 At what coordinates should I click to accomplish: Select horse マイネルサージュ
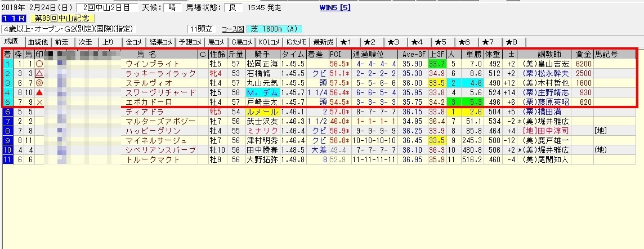pos(157,140)
